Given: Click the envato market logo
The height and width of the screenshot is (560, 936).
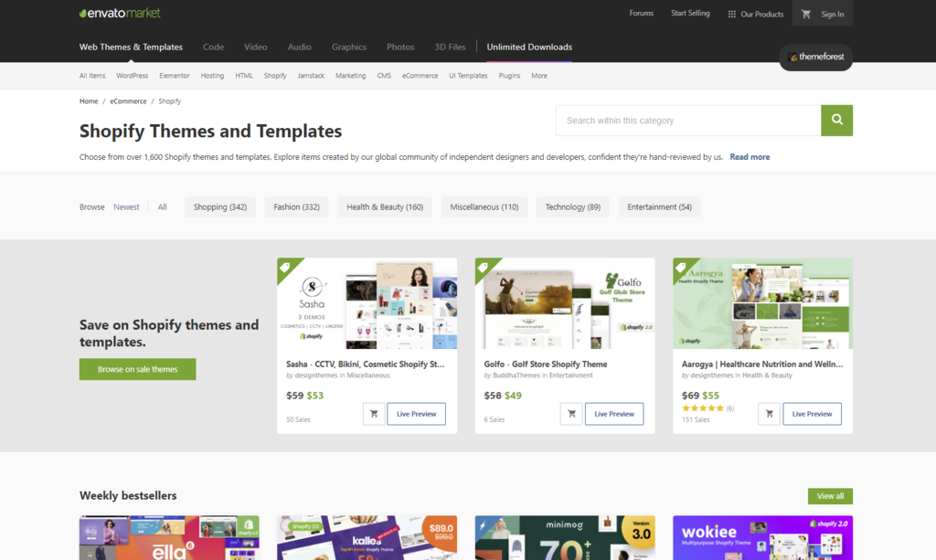Looking at the screenshot, I should tap(119, 13).
